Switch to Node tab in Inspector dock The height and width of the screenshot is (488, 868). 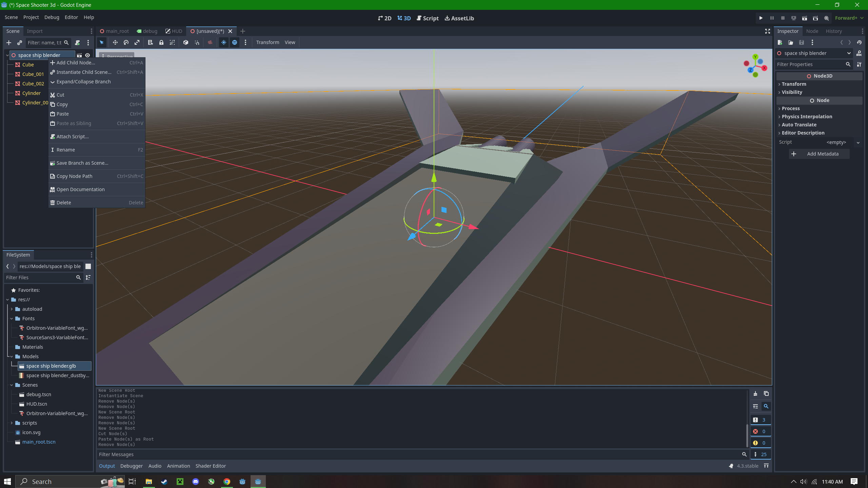812,31
